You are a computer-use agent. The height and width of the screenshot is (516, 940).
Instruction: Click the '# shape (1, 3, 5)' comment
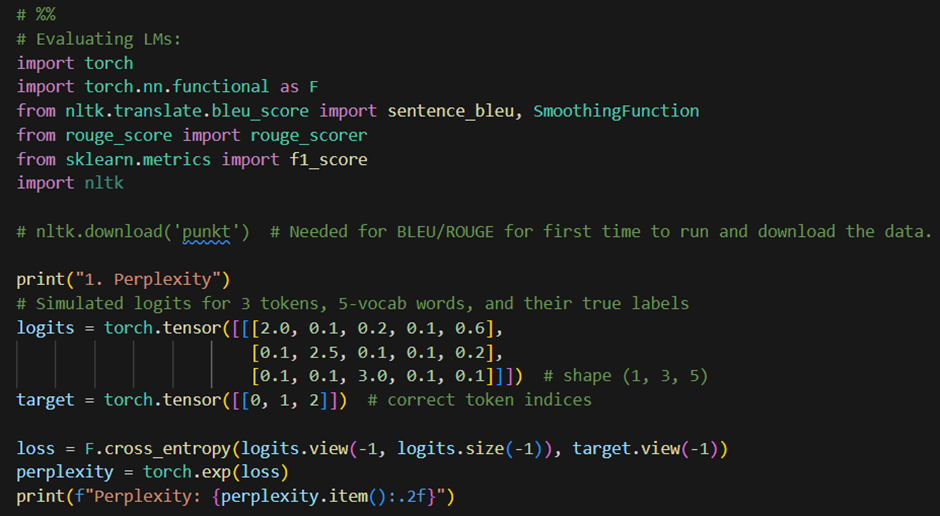625,376
